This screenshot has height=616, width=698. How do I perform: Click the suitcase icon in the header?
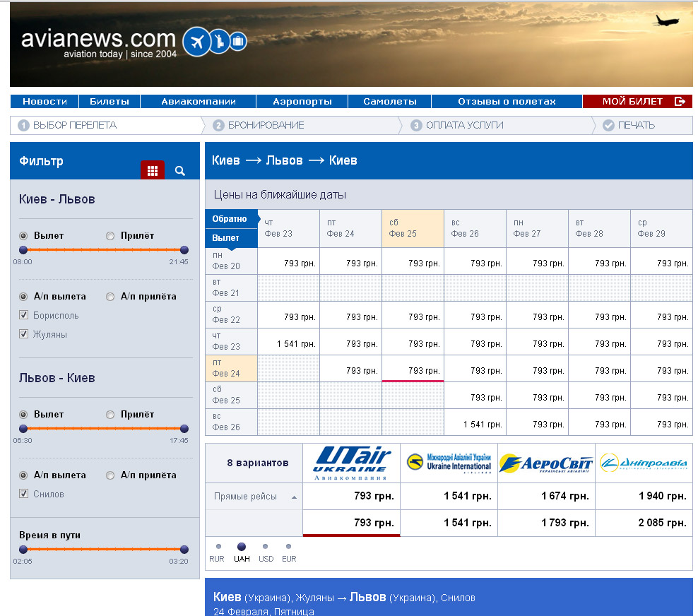pos(239,42)
